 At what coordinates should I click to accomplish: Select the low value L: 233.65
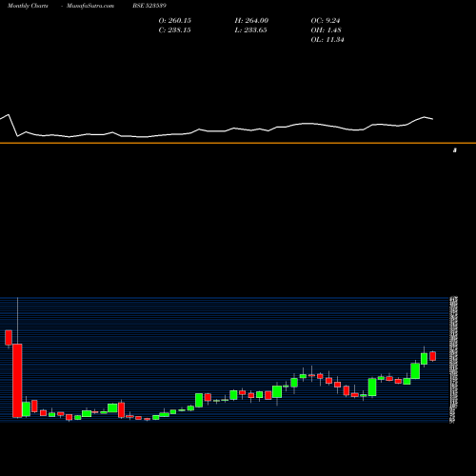pyautogui.click(x=250, y=30)
